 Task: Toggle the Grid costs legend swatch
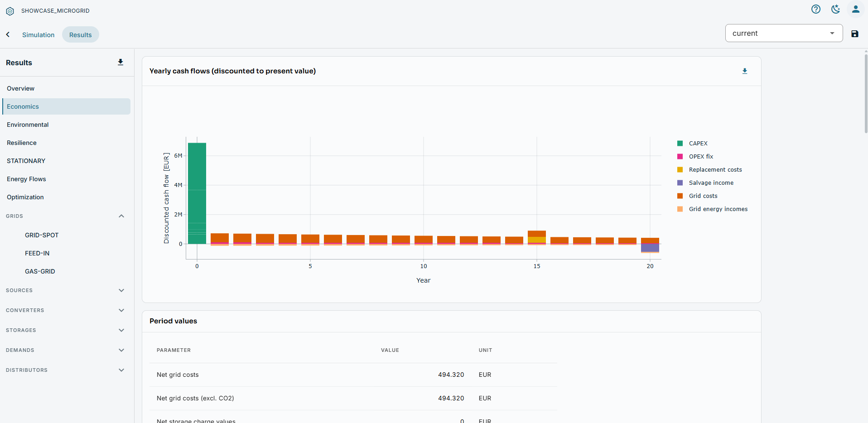coord(680,196)
